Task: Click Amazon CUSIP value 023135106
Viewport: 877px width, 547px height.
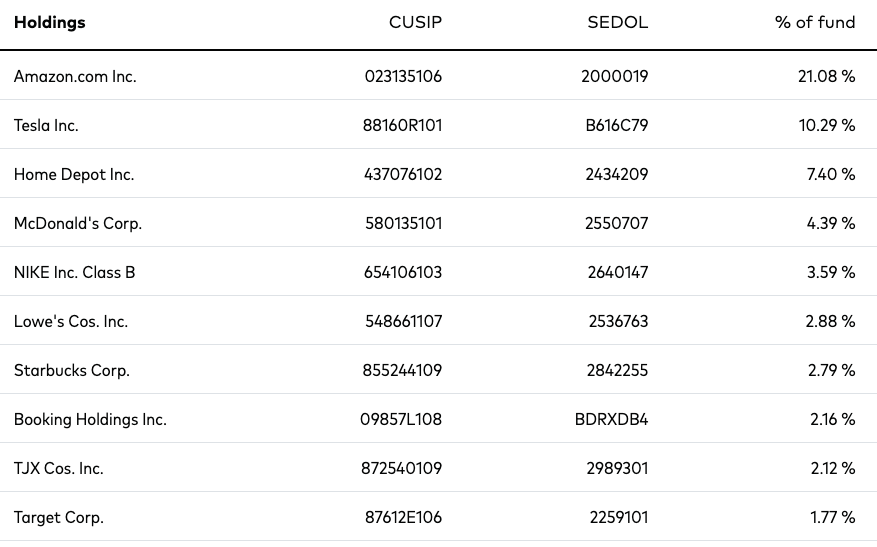Action: (x=403, y=76)
